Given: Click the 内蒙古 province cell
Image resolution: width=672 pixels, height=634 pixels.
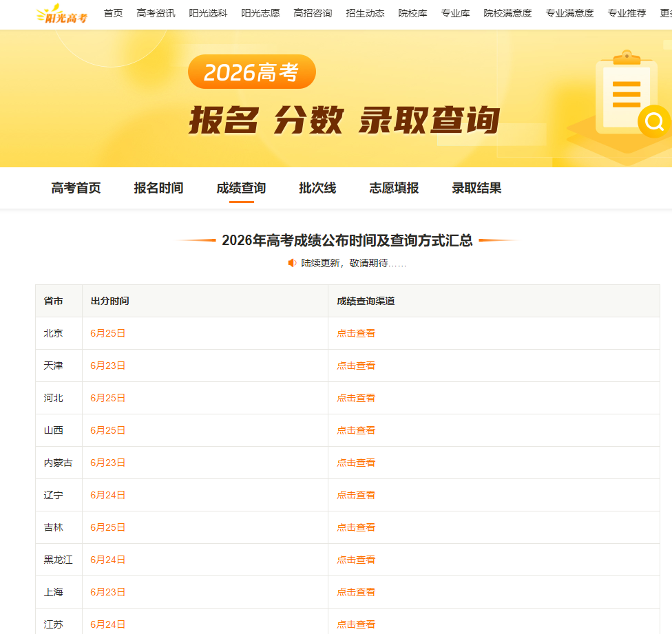Looking at the screenshot, I should 59,463.
